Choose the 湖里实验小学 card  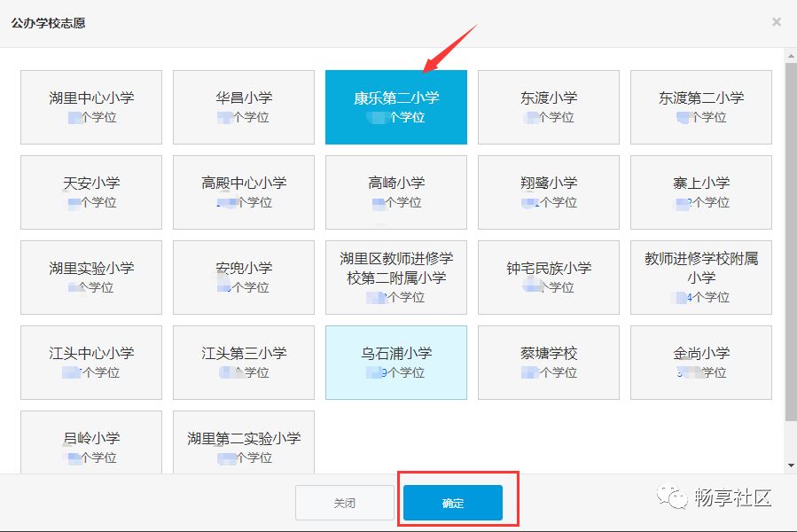click(x=91, y=278)
